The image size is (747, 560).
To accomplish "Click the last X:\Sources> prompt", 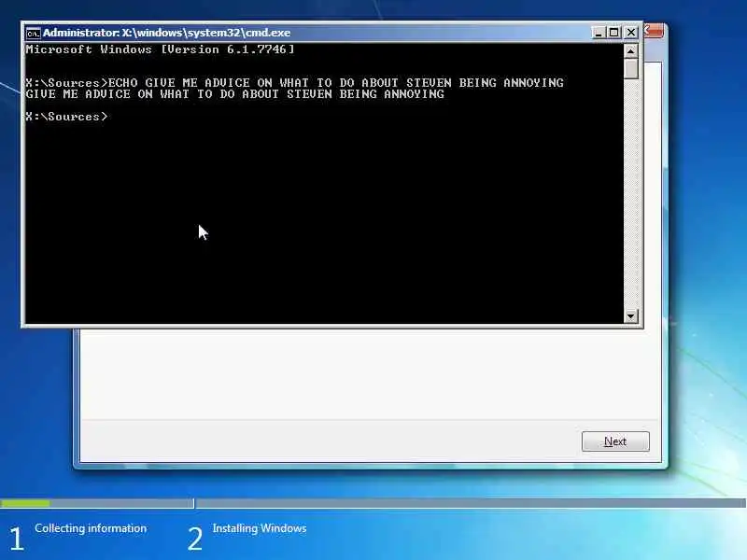I will [66, 117].
